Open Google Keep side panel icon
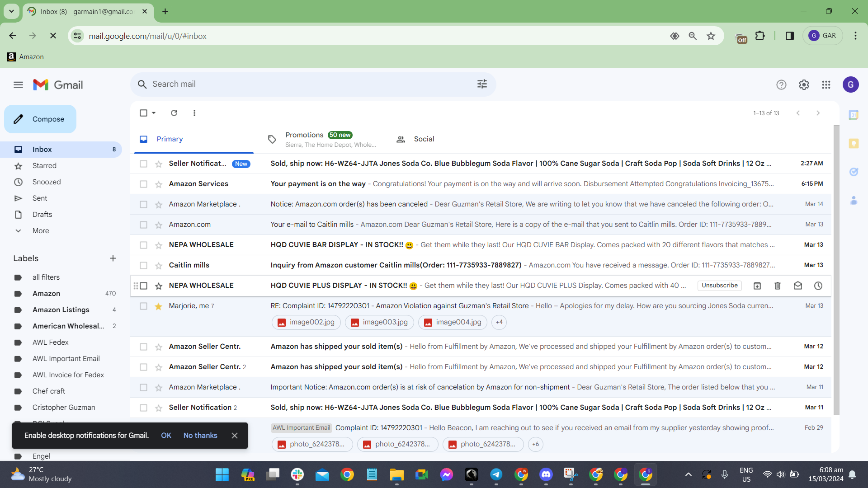The height and width of the screenshot is (488, 868). (x=854, y=144)
